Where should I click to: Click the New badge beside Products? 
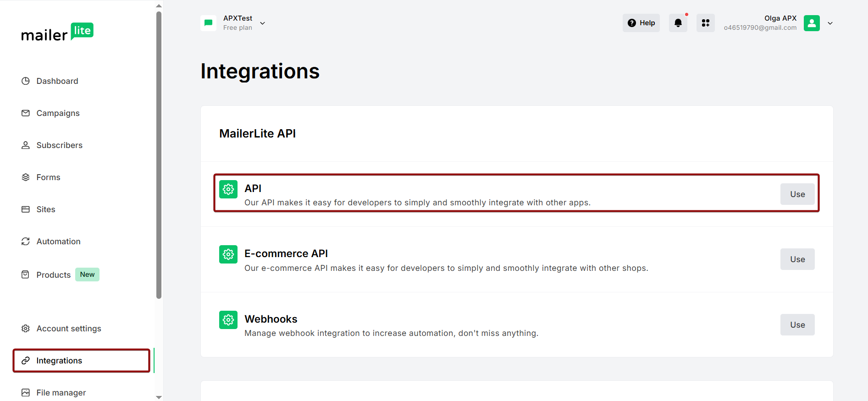[x=87, y=275]
